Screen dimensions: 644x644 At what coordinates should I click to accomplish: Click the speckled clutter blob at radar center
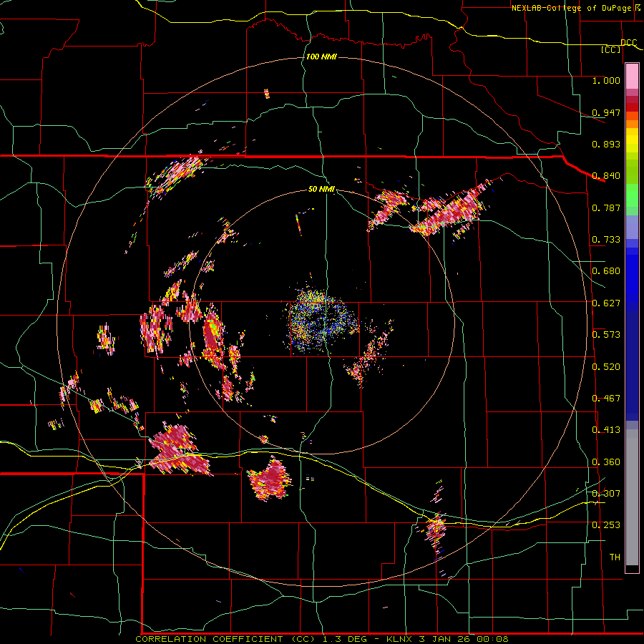[x=321, y=321]
